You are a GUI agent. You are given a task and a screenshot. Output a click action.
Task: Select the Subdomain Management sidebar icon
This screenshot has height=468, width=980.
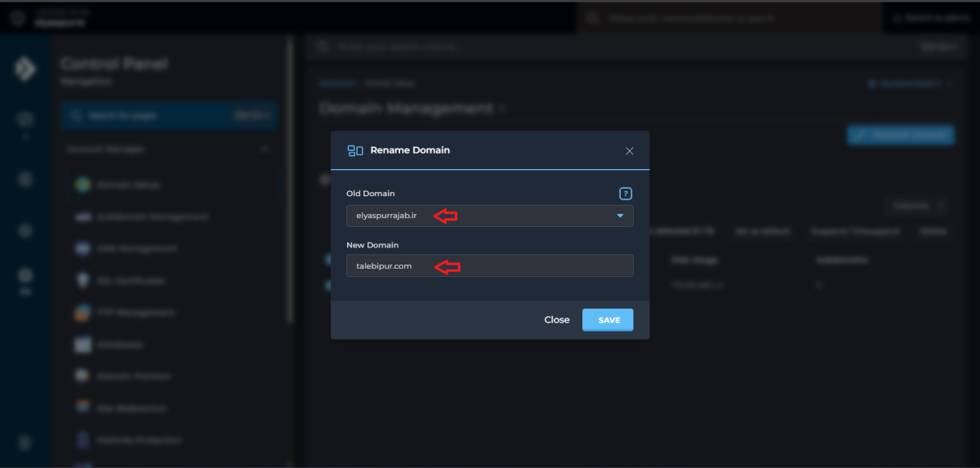tap(82, 217)
